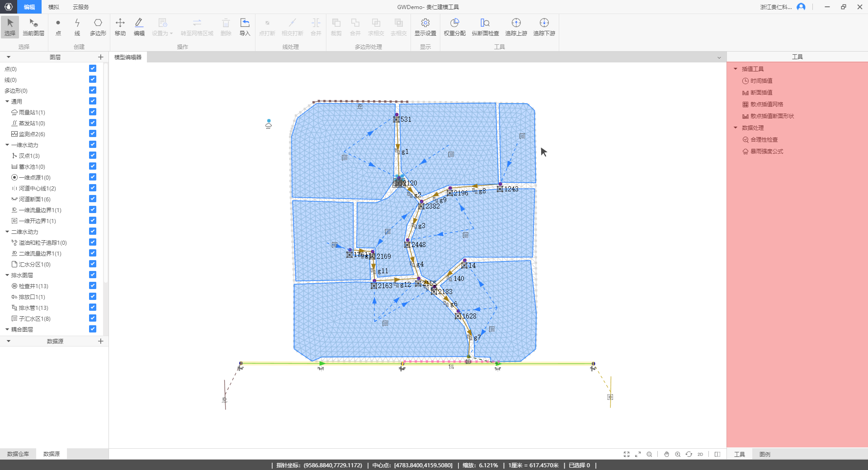Add a new layer with plus icon
868x470 pixels.
coord(101,57)
